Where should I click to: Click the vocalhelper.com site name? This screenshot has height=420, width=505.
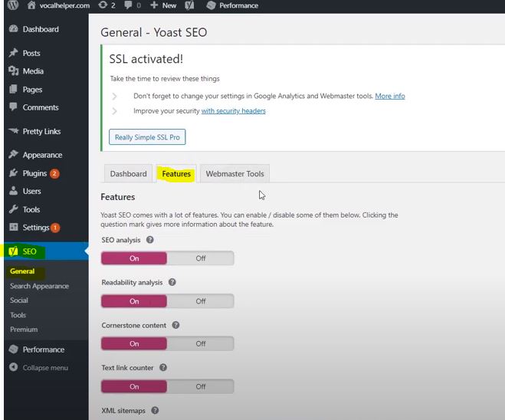[x=64, y=5]
